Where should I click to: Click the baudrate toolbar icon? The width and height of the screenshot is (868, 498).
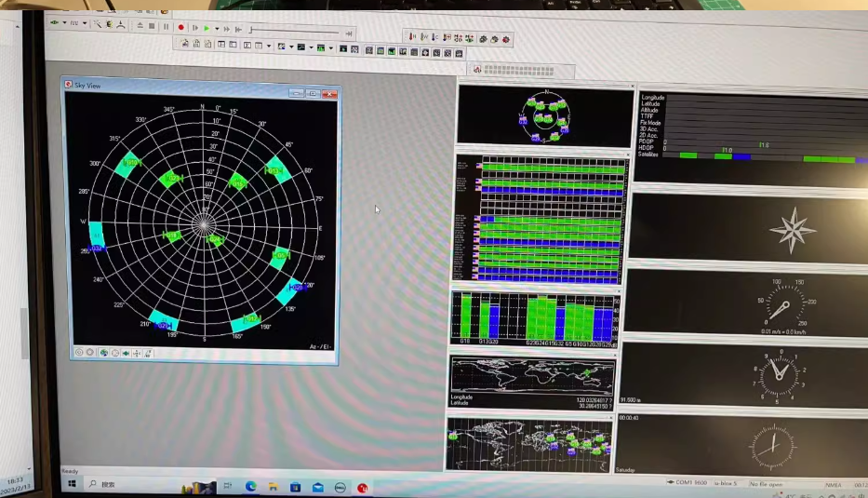[x=74, y=23]
